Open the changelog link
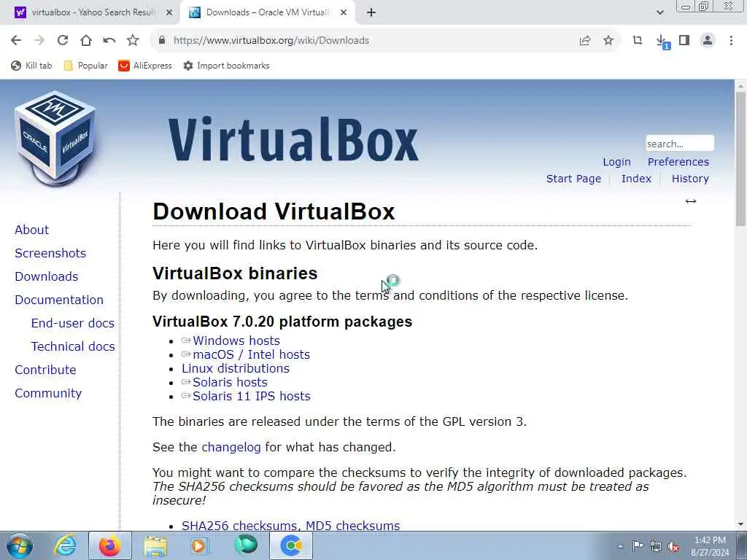Viewport: 747px width, 560px height. tap(231, 447)
